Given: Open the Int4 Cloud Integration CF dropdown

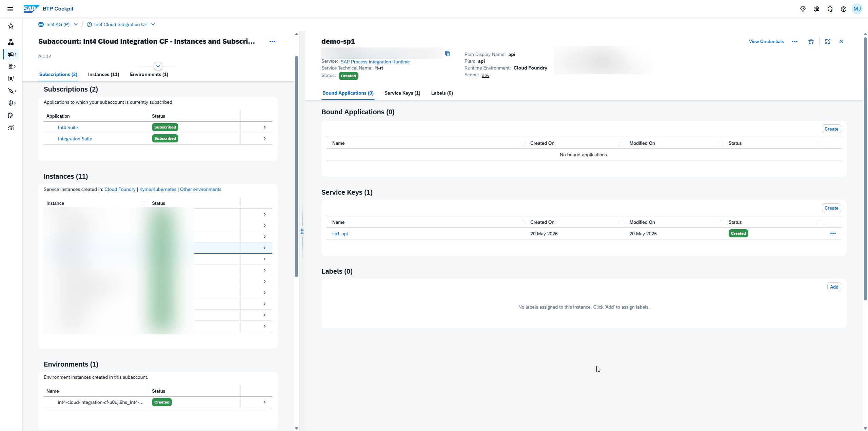Looking at the screenshot, I should [x=153, y=24].
